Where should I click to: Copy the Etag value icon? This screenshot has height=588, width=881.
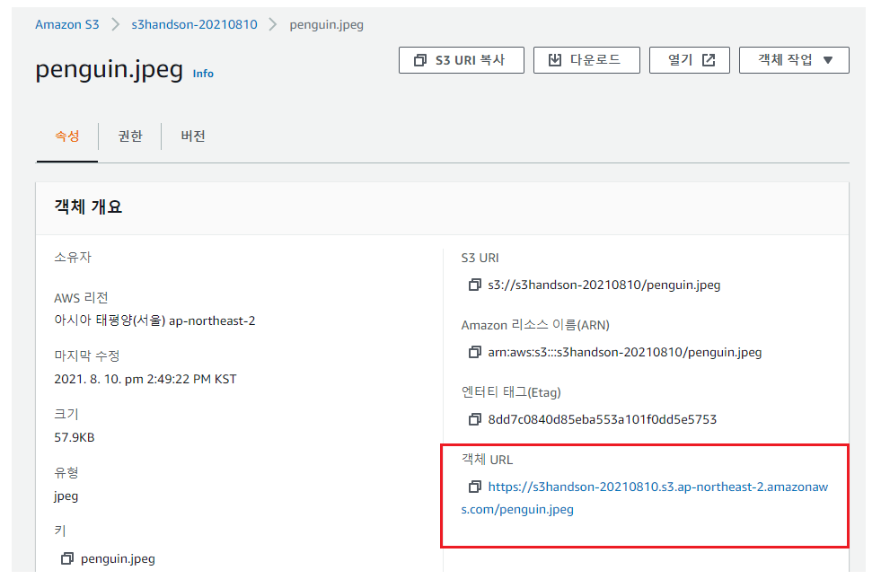pos(475,419)
